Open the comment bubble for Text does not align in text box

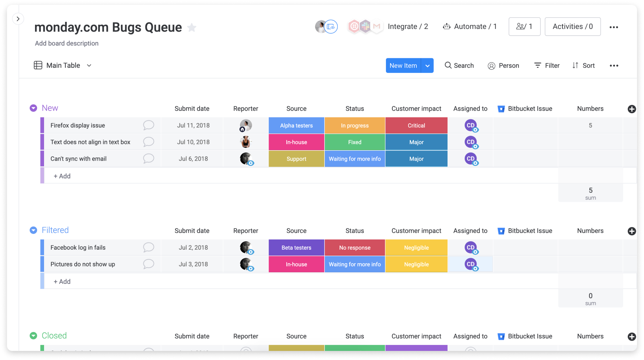coord(149,142)
